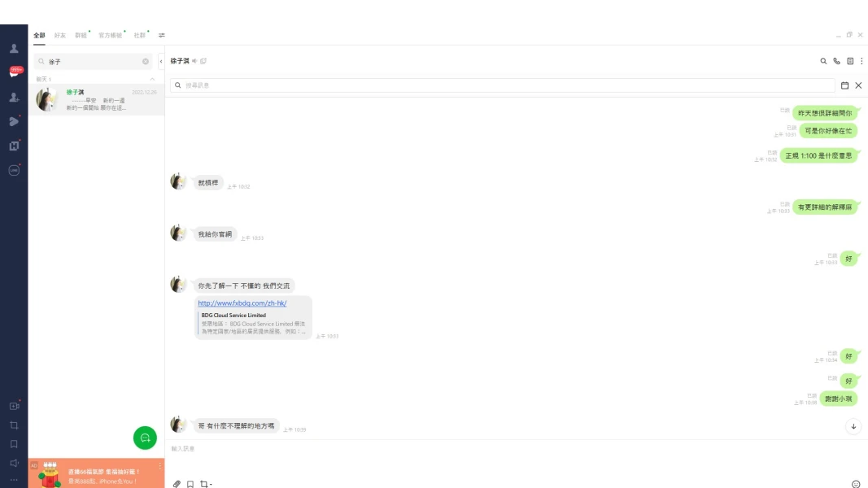Pick a date with the calendar search icon

[844, 85]
